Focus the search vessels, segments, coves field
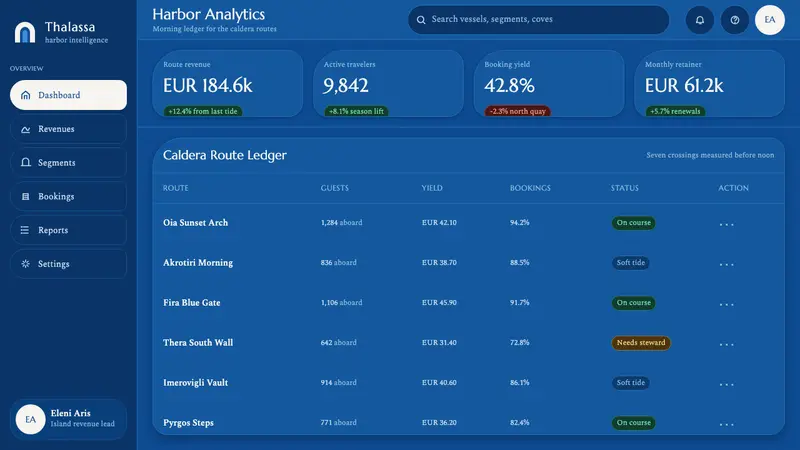 538,20
